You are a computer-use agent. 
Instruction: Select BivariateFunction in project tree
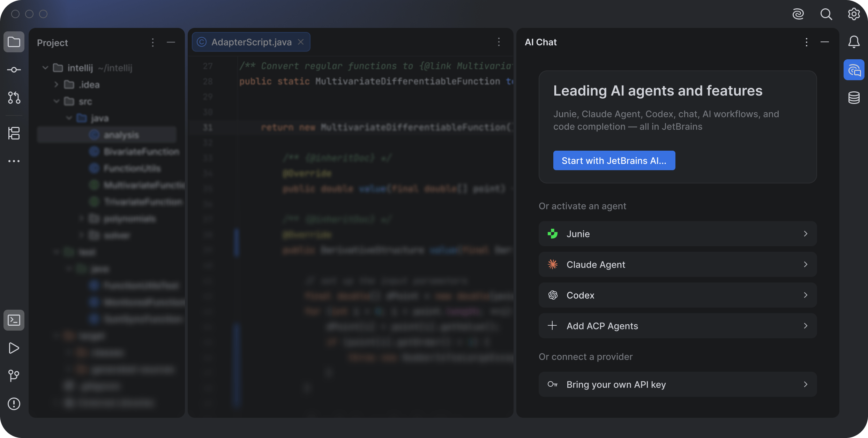pyautogui.click(x=135, y=151)
